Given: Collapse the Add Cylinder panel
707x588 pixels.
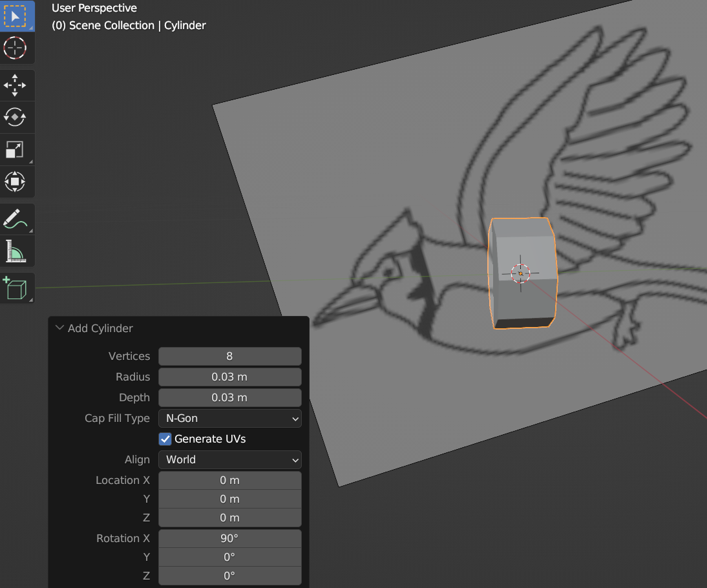Looking at the screenshot, I should [60, 328].
